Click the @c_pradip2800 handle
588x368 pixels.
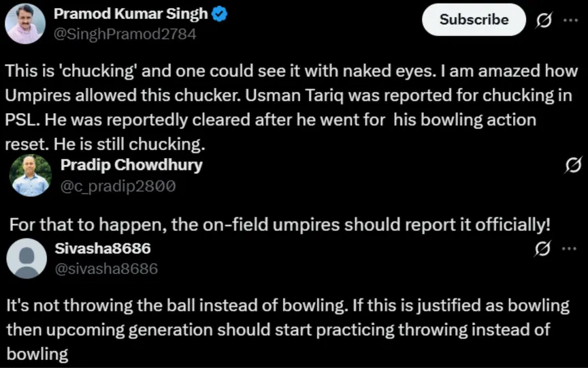[118, 185]
